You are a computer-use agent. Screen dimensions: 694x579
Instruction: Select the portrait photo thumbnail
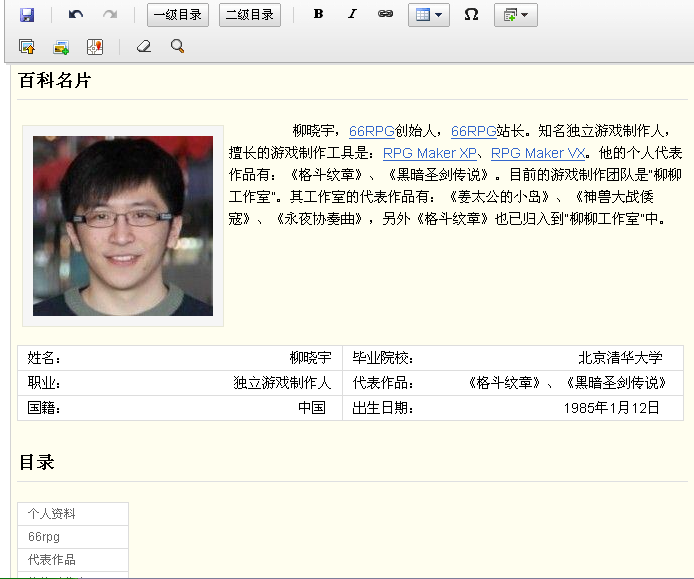pyautogui.click(x=123, y=226)
